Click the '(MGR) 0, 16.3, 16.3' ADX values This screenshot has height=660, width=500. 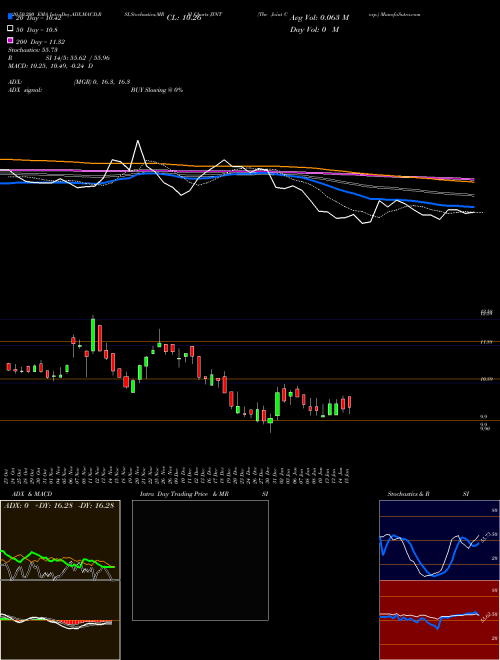101,82
